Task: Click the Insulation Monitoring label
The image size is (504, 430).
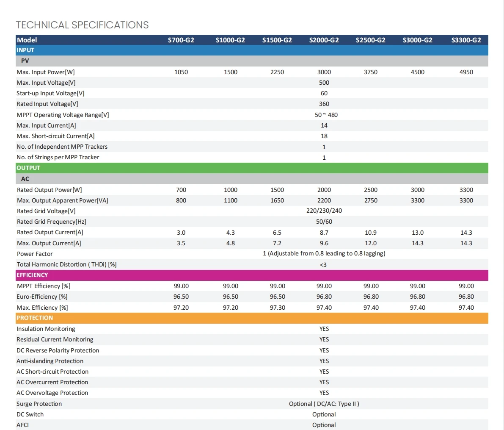Action: pos(46,329)
